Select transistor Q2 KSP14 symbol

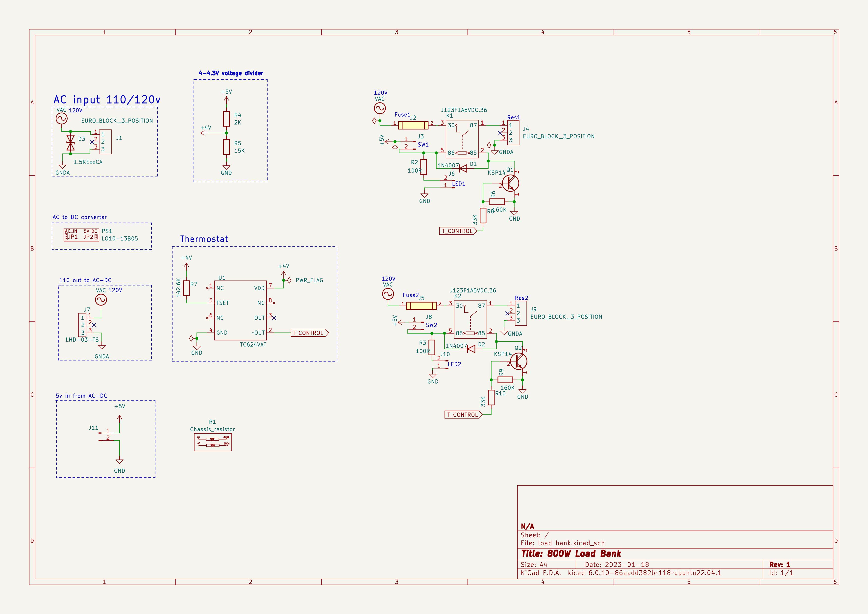pyautogui.click(x=519, y=361)
